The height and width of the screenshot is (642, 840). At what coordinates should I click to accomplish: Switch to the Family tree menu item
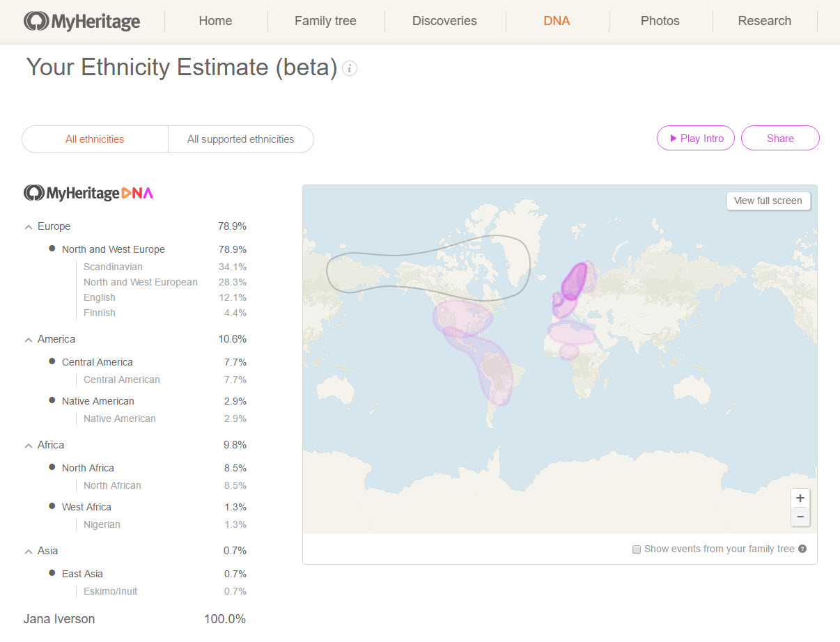325,21
